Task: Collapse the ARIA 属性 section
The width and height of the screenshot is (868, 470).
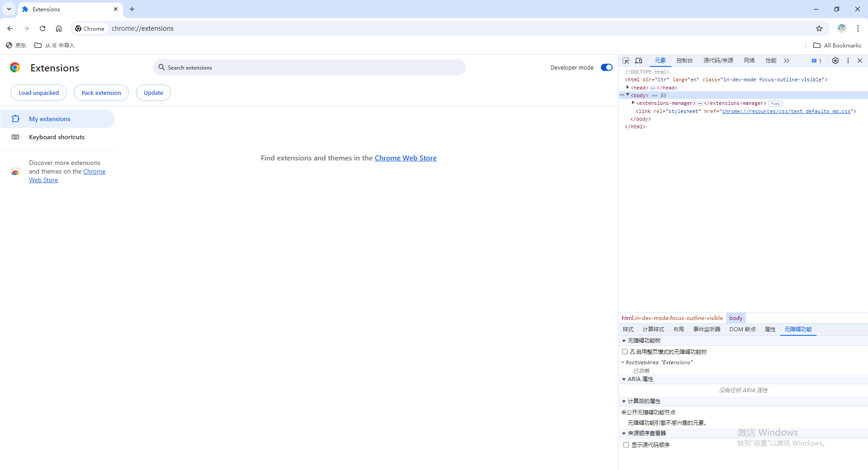Action: [624, 379]
